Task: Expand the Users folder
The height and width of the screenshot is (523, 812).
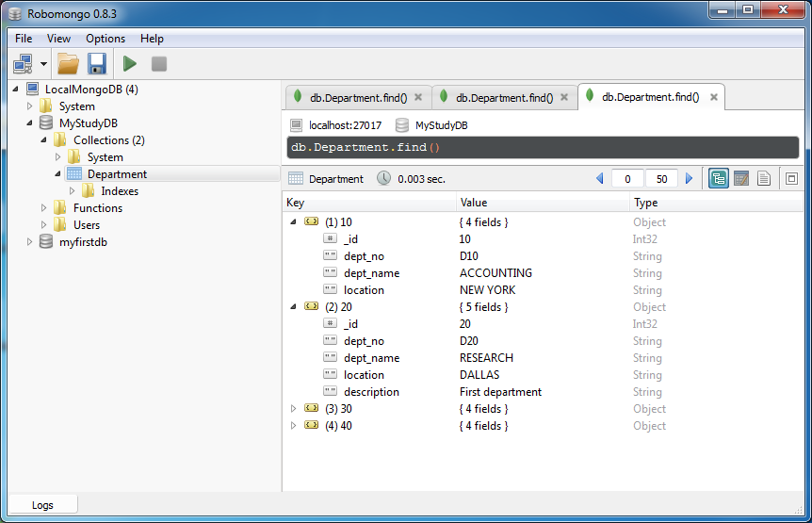Action: pyautogui.click(x=43, y=224)
